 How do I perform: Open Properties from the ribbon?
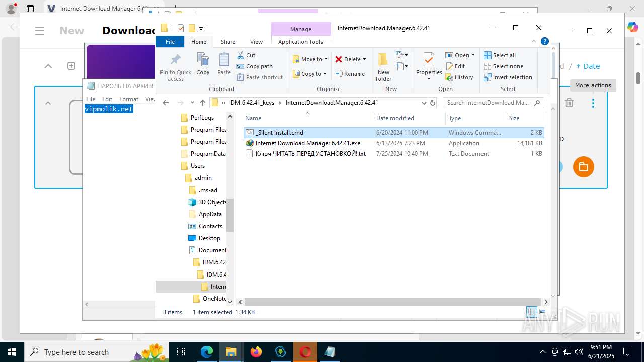429,67
